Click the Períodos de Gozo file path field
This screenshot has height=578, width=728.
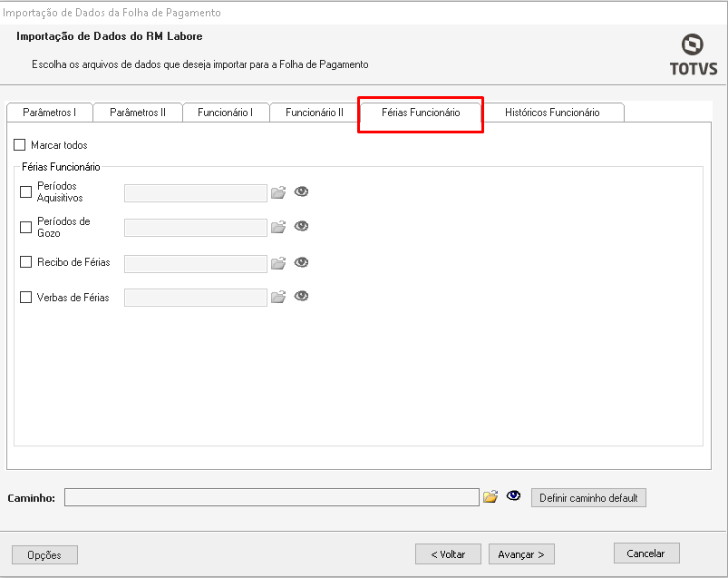click(x=196, y=228)
